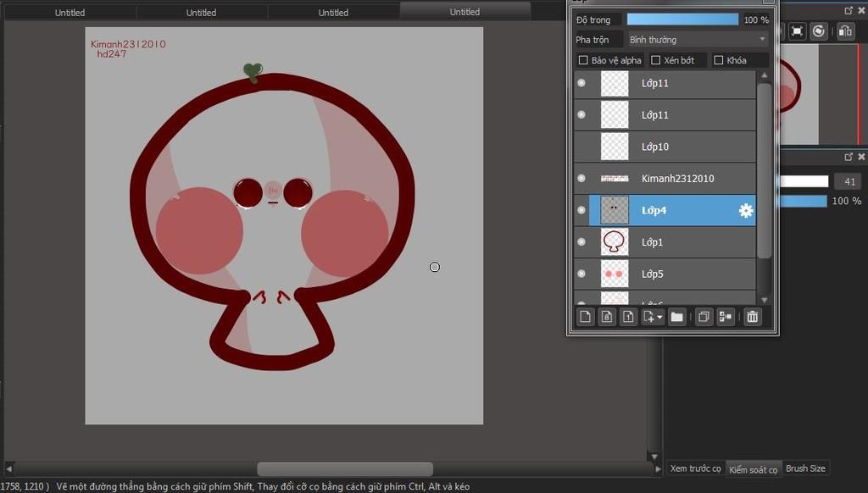Hide the topmost Lớp11 layer
Image resolution: width=868 pixels, height=493 pixels.
[x=581, y=83]
